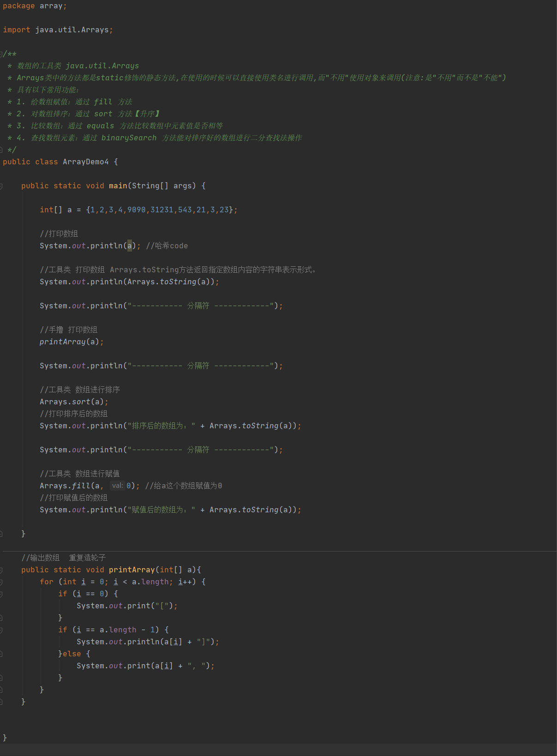Place cursor on highlighted variable a in println
The image size is (557, 756).
click(x=130, y=246)
